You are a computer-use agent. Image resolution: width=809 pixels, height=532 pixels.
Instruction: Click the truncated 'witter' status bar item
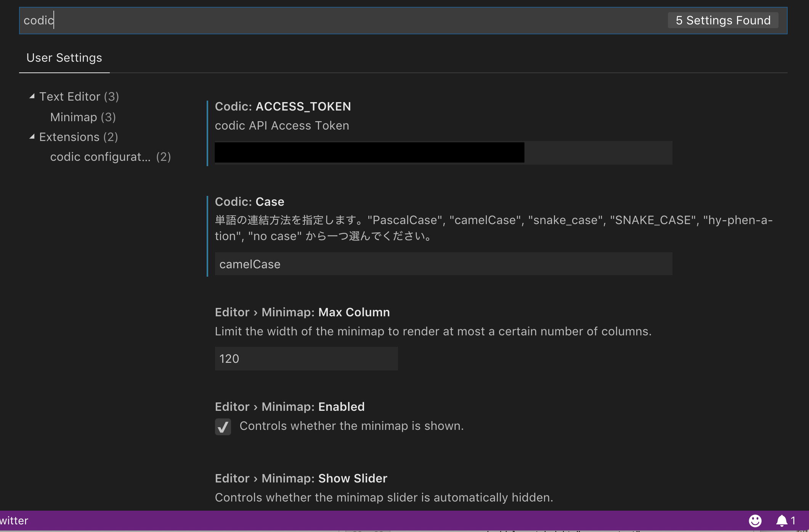[14, 521]
